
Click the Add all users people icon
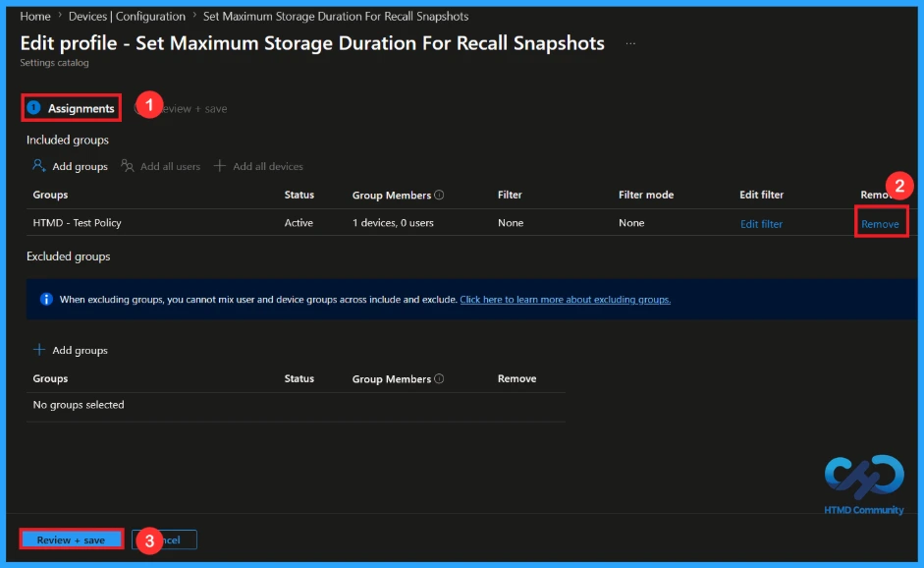click(x=128, y=166)
